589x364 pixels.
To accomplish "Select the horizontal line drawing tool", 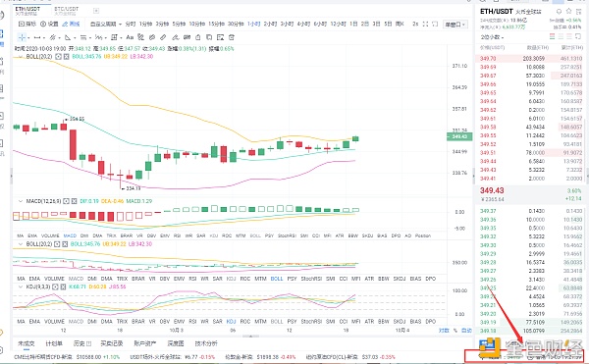I will coord(37,37).
